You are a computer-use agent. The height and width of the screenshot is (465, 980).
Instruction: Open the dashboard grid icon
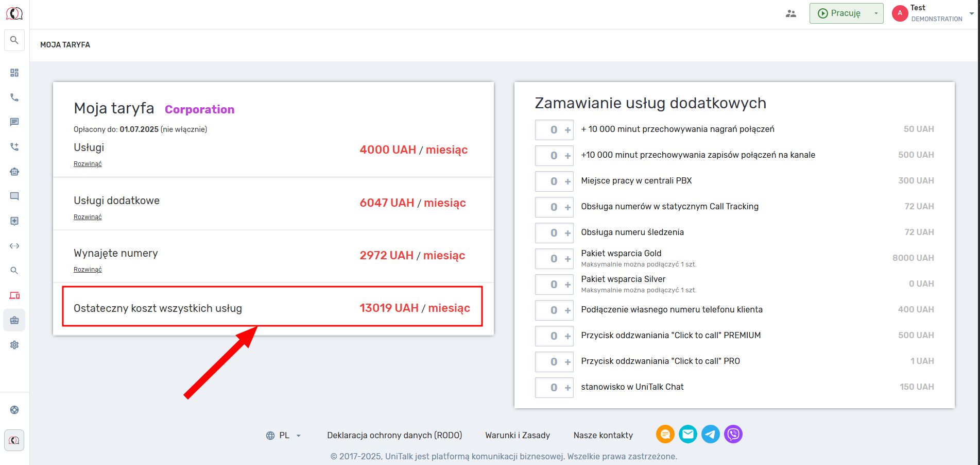pos(14,73)
